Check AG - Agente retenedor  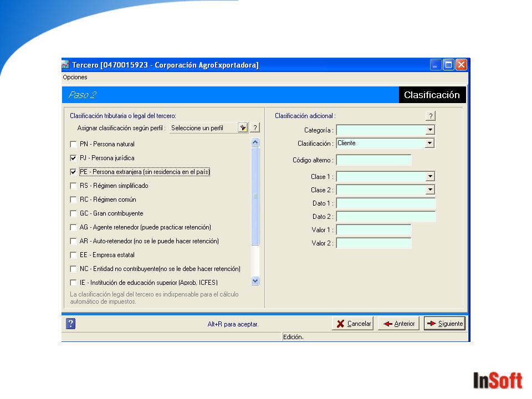(x=73, y=227)
